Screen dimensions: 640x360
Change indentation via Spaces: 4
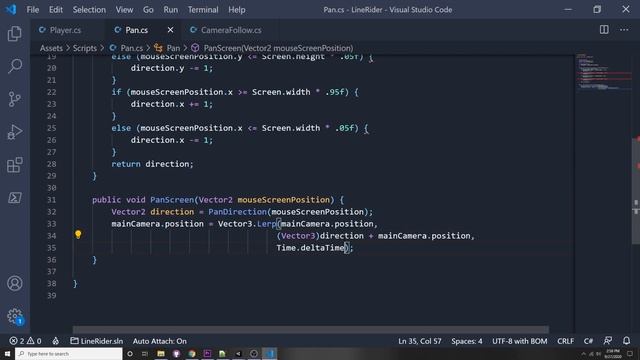click(x=467, y=341)
